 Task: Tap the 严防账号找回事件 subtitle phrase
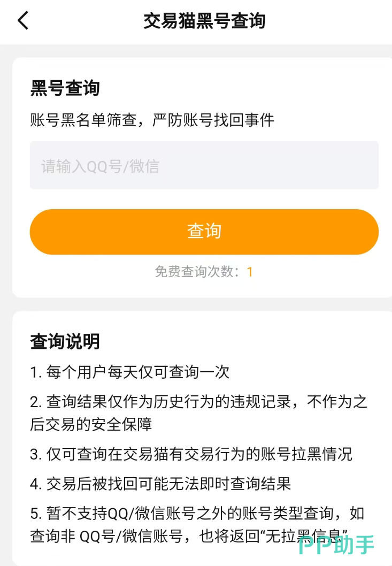(213, 120)
